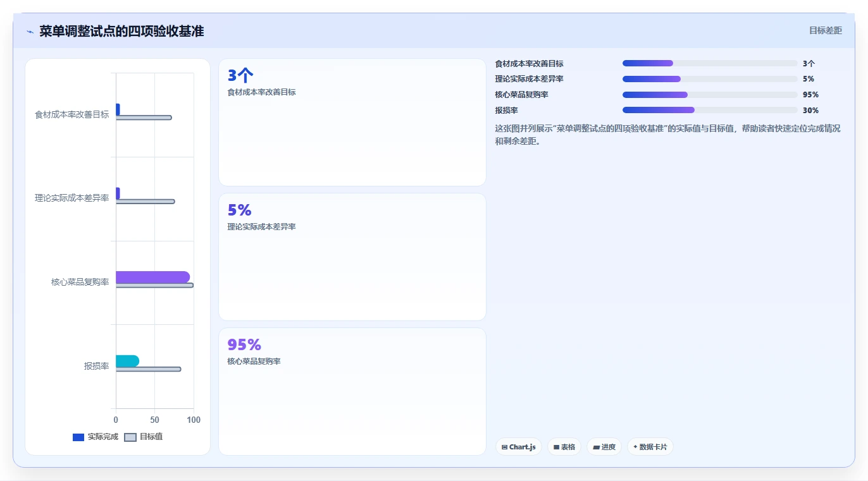Click the Chart.js tag chip
Screen dimensions: 868x481
[x=519, y=447]
